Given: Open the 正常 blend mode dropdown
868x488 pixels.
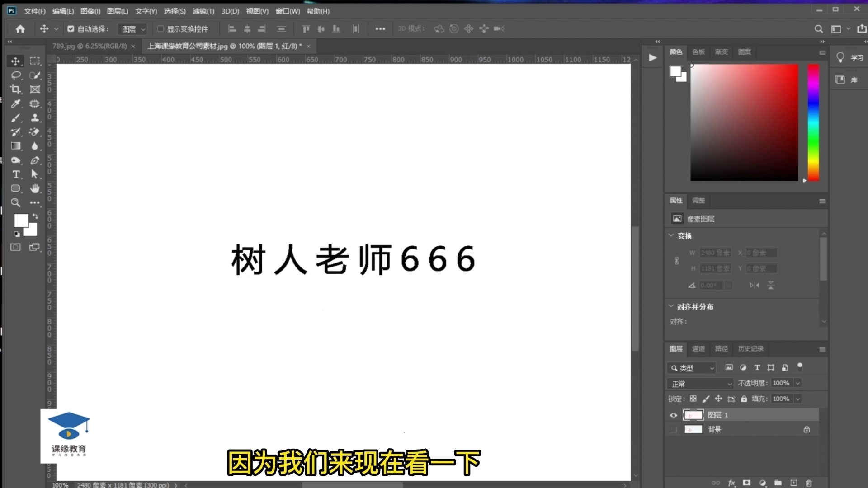Looking at the screenshot, I should (700, 384).
